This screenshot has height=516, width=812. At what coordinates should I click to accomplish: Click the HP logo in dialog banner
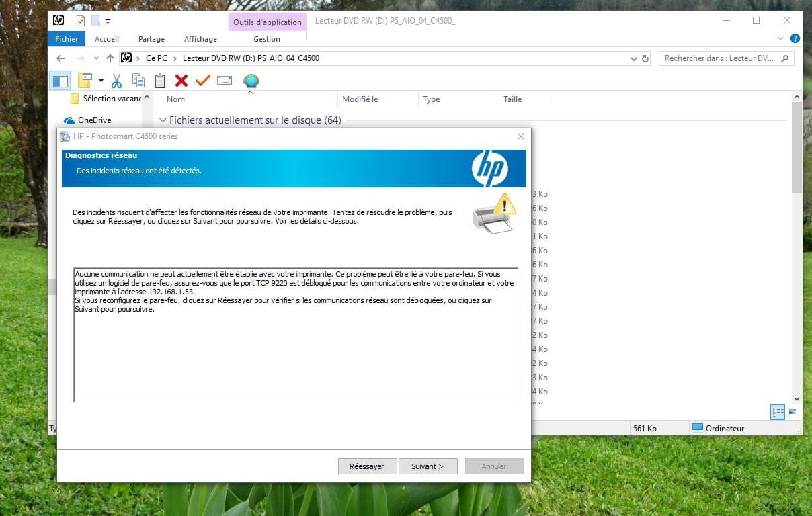click(490, 168)
